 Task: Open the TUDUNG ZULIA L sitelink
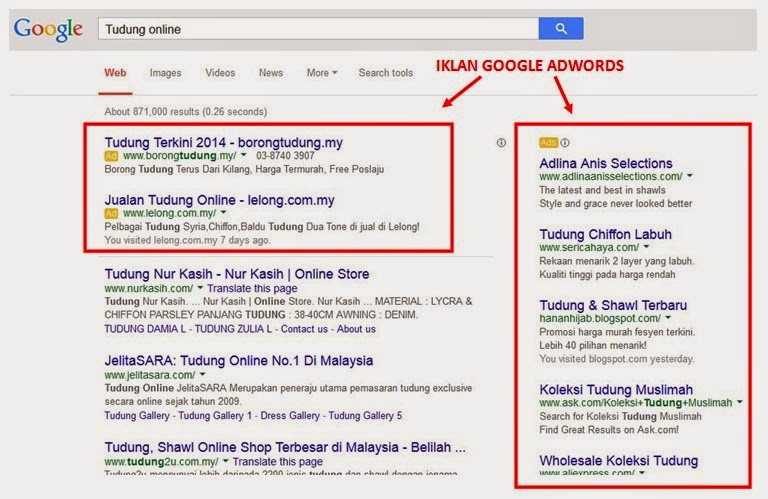pos(233,329)
